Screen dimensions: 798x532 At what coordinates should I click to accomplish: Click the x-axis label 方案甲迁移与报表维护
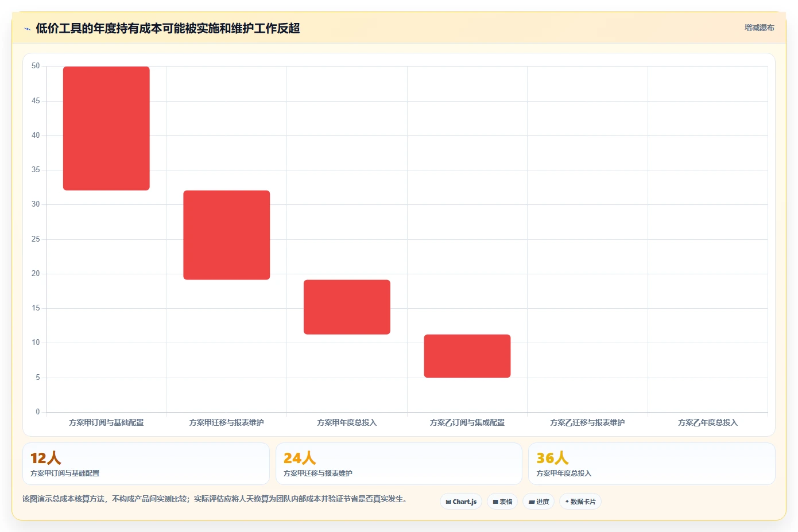pyautogui.click(x=227, y=422)
